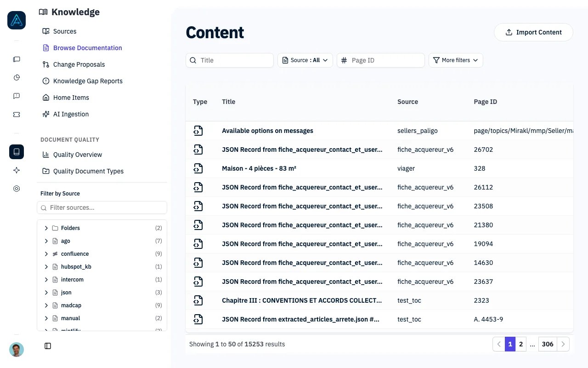Focus the Title search field

[x=230, y=60]
